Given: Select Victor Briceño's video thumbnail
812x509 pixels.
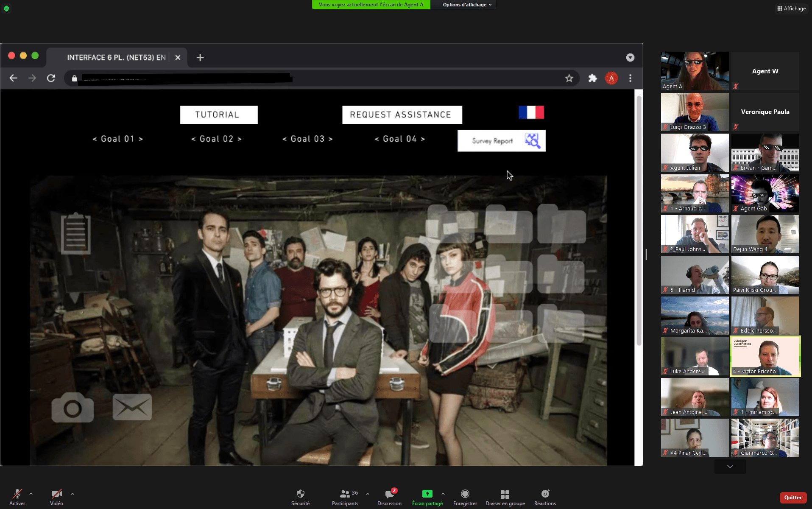Looking at the screenshot, I should 765,356.
